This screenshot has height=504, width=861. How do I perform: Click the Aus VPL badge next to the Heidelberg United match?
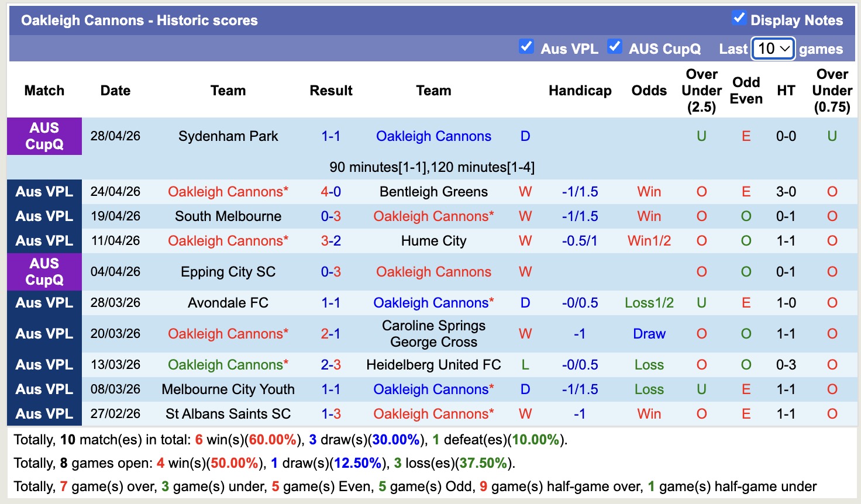tap(44, 364)
